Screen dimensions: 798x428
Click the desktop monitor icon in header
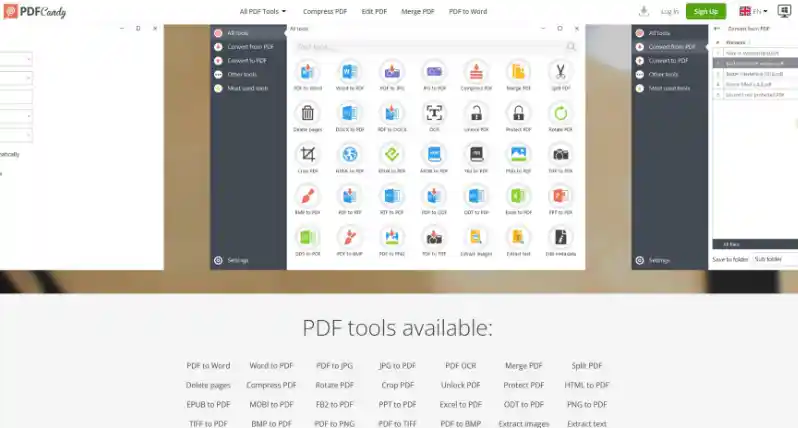pyautogui.click(x=784, y=11)
